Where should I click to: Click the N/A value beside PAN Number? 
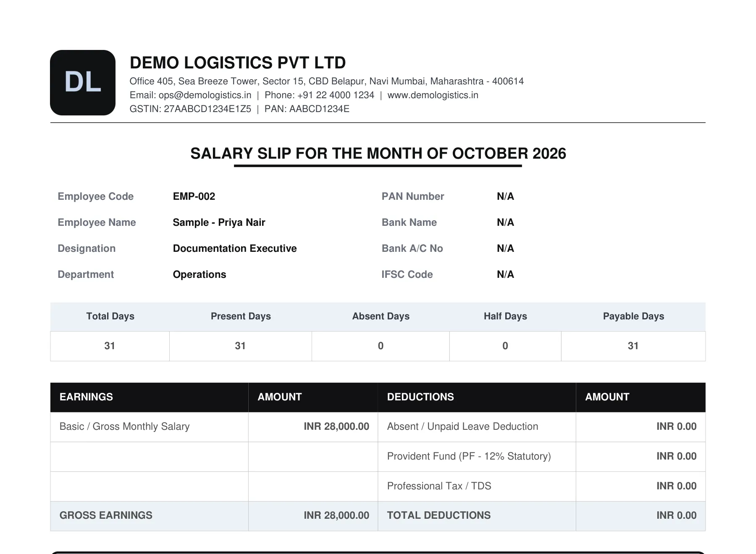point(505,196)
